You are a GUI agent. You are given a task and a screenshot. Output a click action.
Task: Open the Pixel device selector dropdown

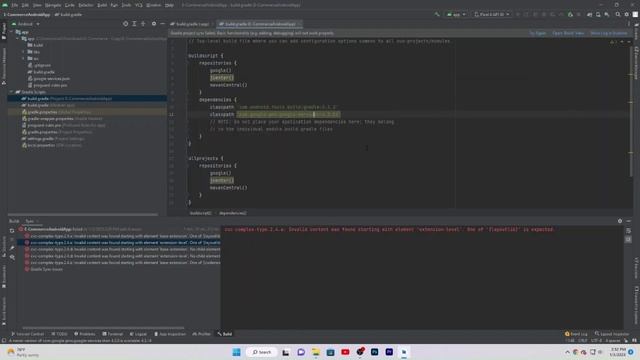point(491,15)
